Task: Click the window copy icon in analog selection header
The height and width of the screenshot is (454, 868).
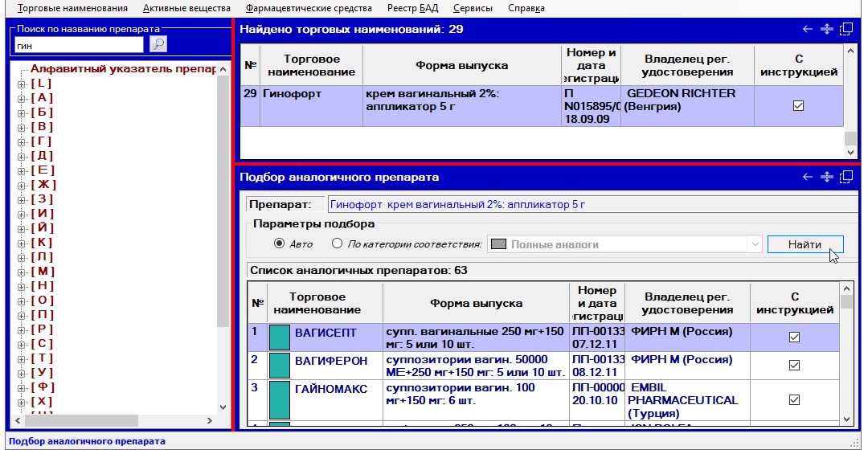Action: point(845,177)
